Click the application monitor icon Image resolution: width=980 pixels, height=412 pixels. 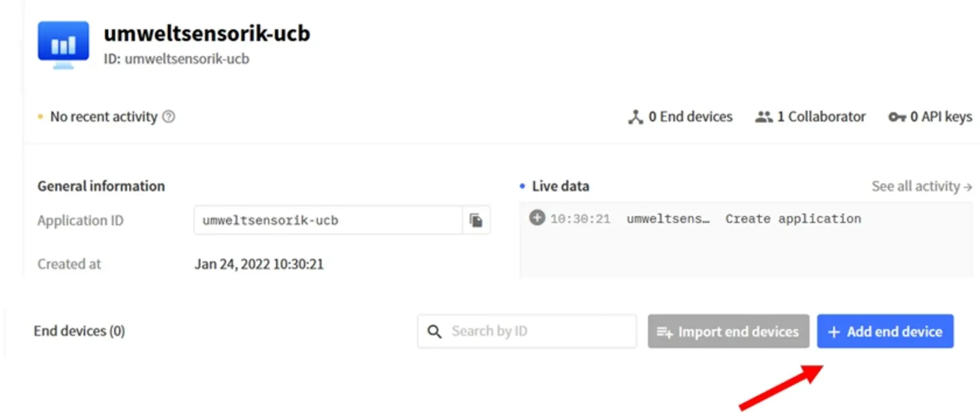click(x=63, y=45)
